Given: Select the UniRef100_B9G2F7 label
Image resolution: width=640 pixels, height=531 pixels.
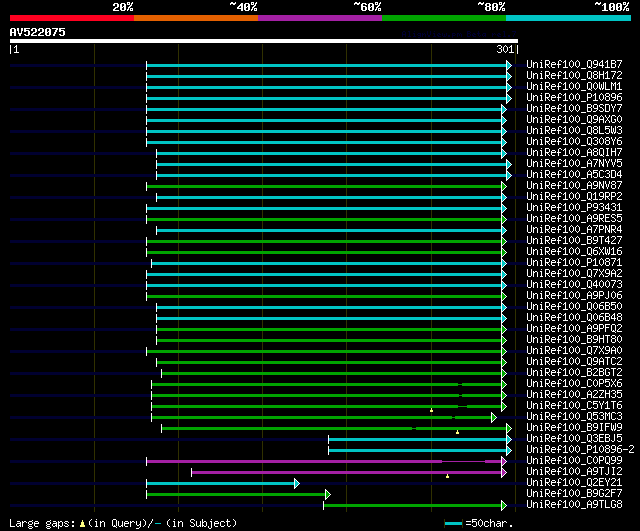Looking at the screenshot, I should point(574,494).
